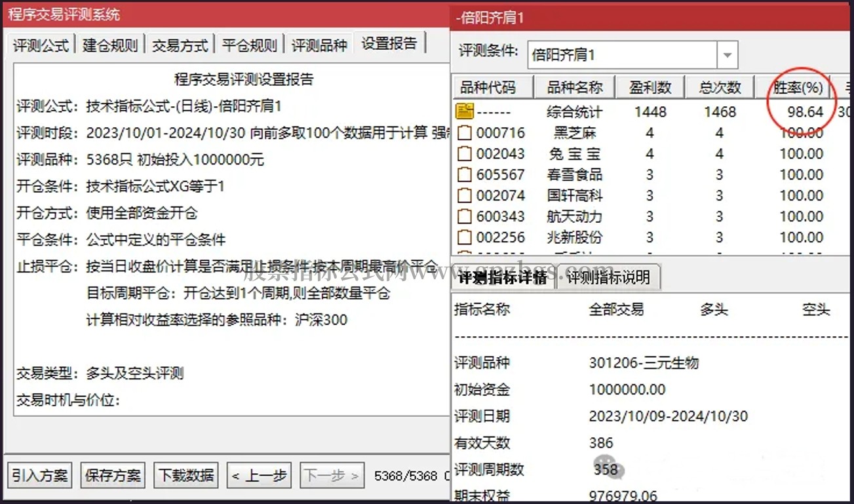Click the 引入方案 button

click(40, 475)
